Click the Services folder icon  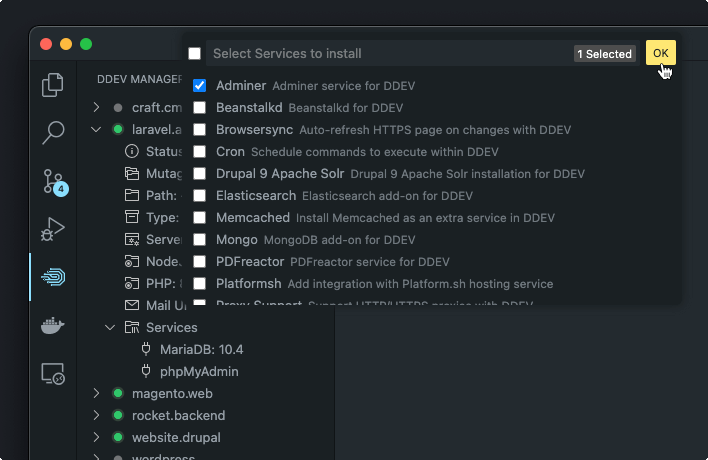132,327
